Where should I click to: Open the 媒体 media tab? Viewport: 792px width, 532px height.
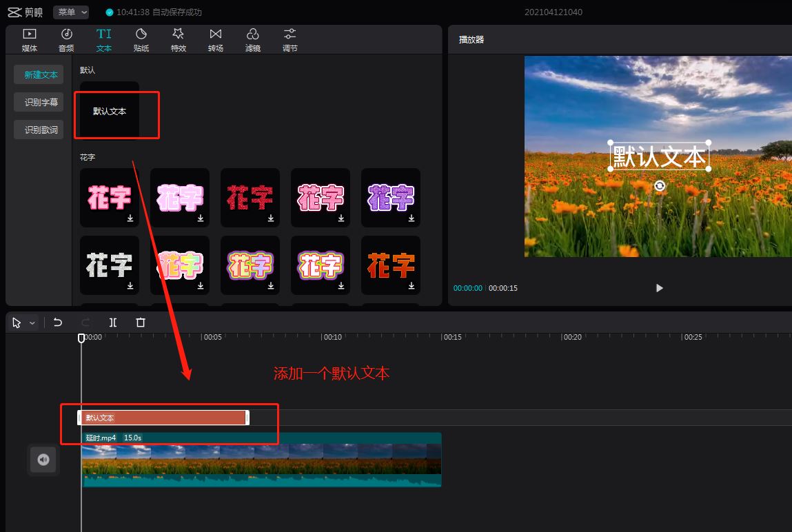(30, 40)
